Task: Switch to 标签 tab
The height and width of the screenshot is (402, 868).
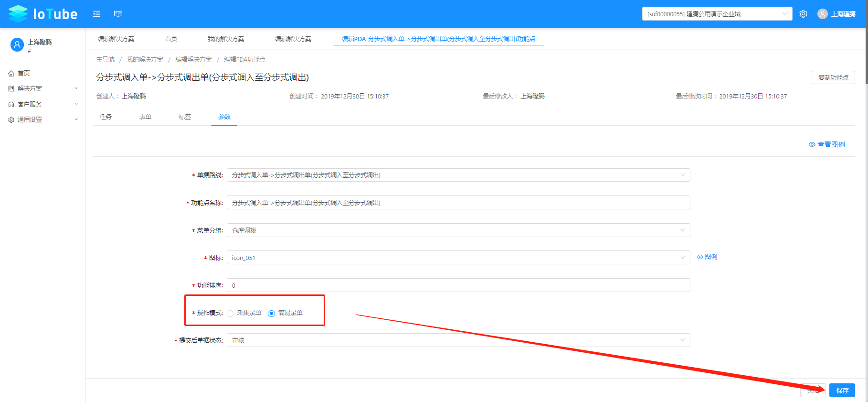Action: tap(185, 117)
